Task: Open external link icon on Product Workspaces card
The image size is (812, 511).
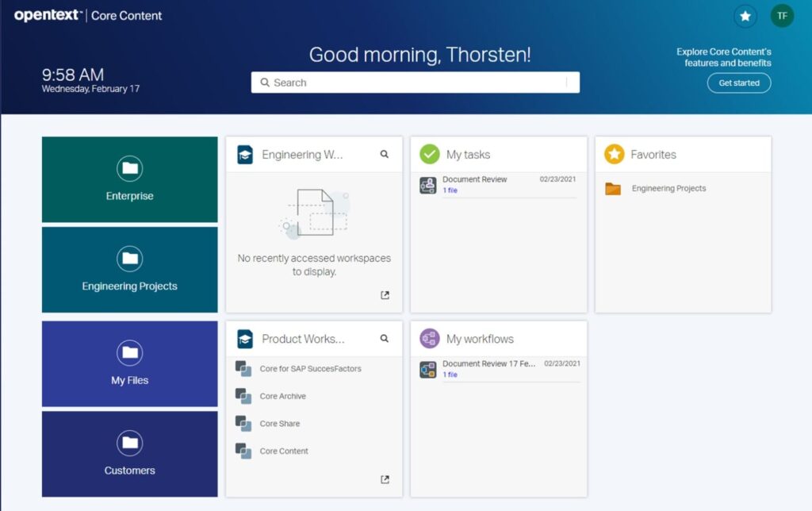Action: 385,479
